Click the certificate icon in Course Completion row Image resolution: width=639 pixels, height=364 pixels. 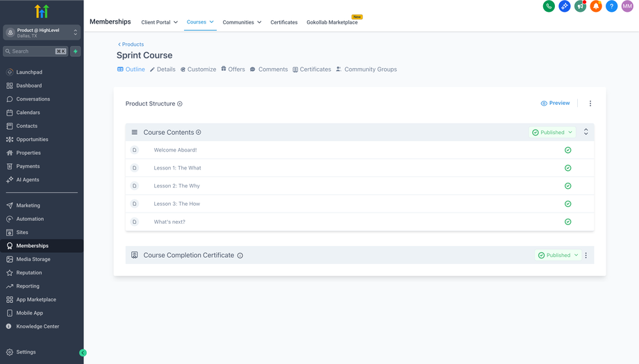[x=135, y=255]
